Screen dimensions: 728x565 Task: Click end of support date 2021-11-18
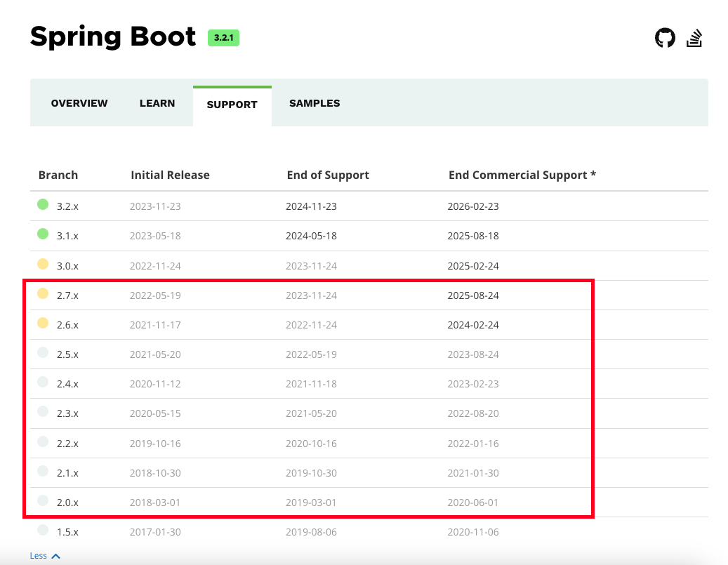pos(311,384)
